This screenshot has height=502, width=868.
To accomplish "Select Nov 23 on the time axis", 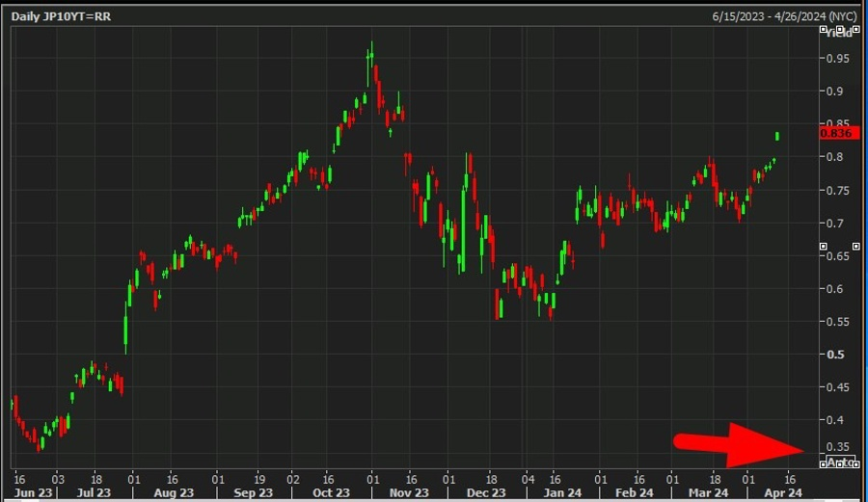I will point(409,492).
